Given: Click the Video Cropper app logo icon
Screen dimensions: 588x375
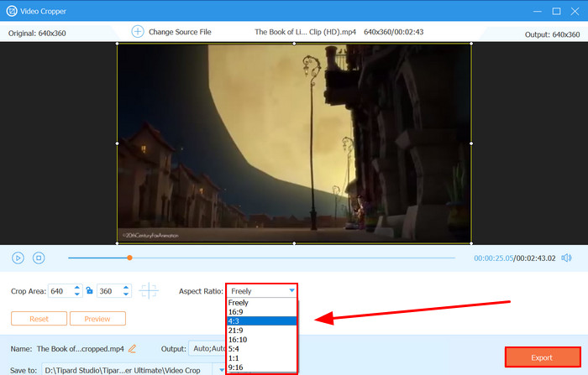Looking at the screenshot, I should tap(12, 11).
